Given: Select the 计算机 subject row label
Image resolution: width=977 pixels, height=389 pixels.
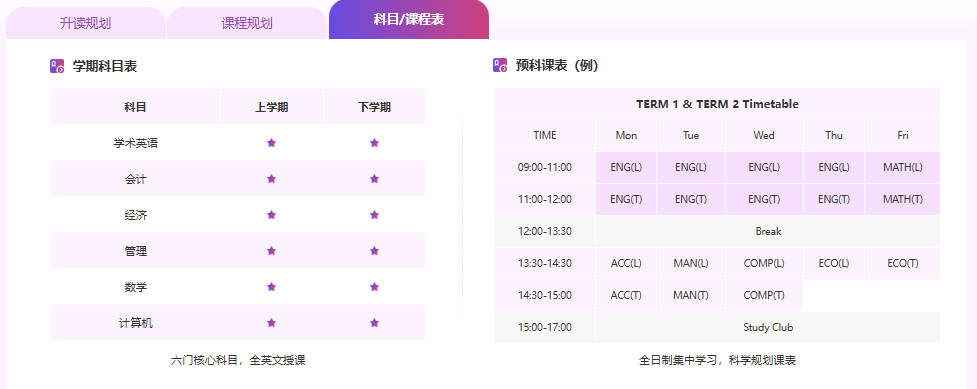Looking at the screenshot, I should [x=135, y=324].
